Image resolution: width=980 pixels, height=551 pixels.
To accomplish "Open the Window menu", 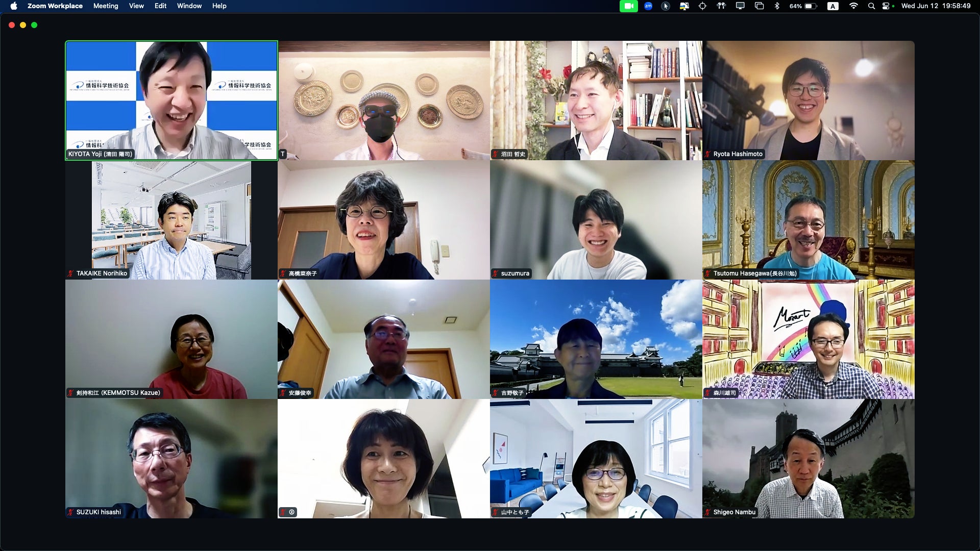I will pos(189,6).
